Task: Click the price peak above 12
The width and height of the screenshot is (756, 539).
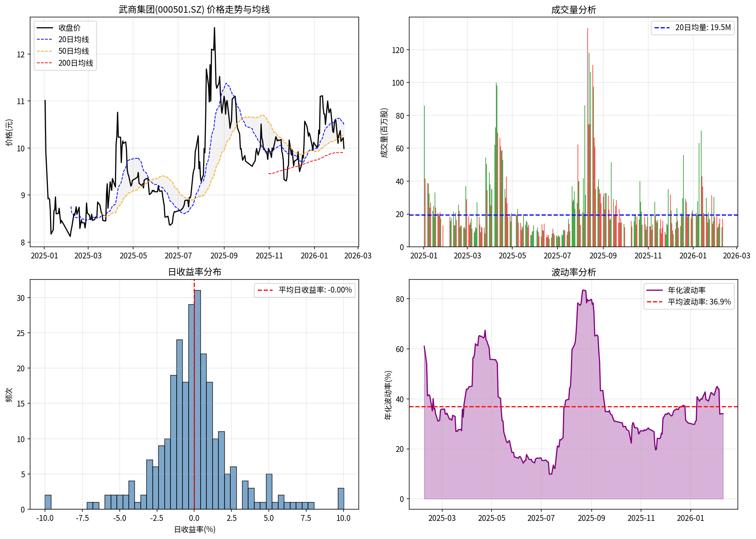Action: (214, 28)
